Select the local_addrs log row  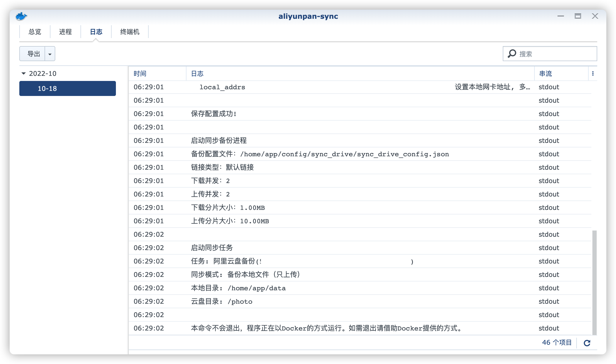click(360, 87)
